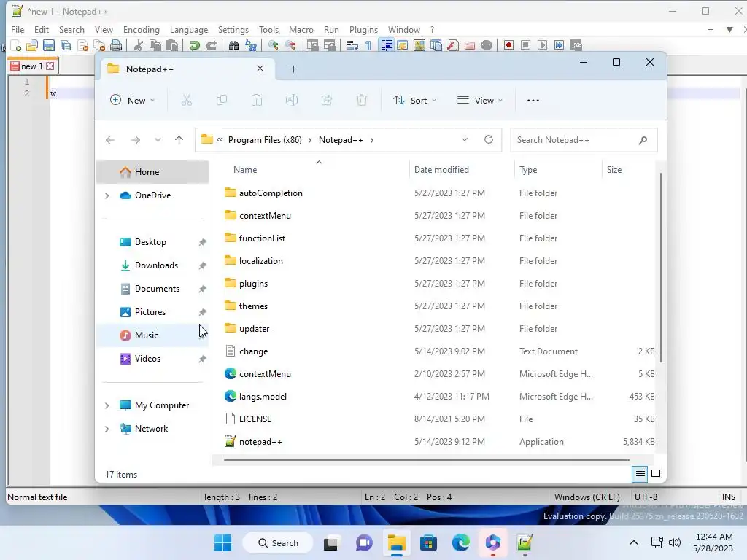This screenshot has height=560, width=747.
Task: Click the Open file icon in Notepad++ toolbar
Action: [x=32, y=45]
